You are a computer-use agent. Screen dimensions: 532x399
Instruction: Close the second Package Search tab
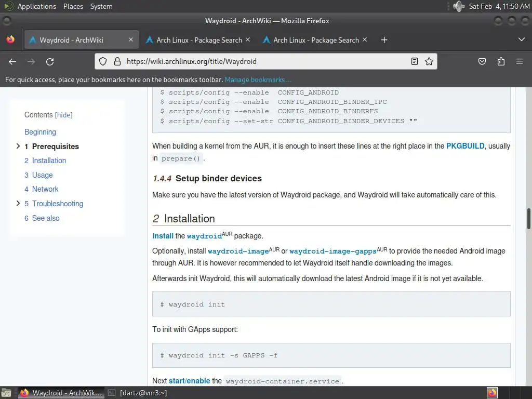[248, 39]
